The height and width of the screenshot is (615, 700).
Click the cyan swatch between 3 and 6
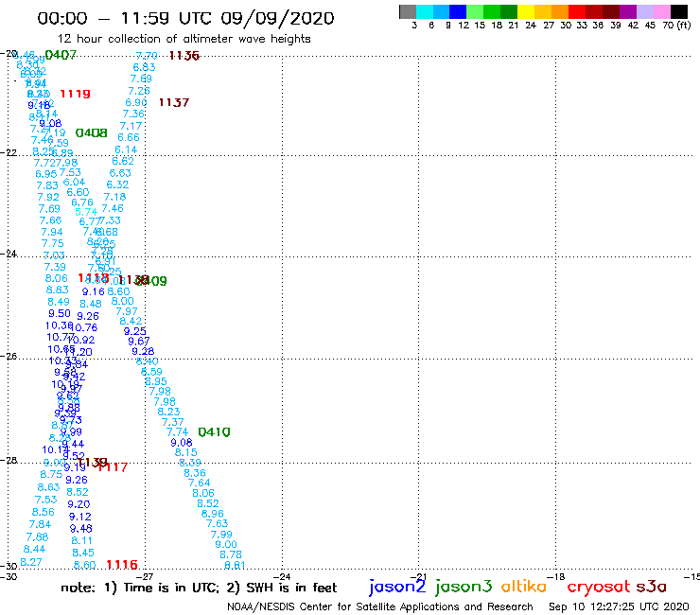(425, 11)
